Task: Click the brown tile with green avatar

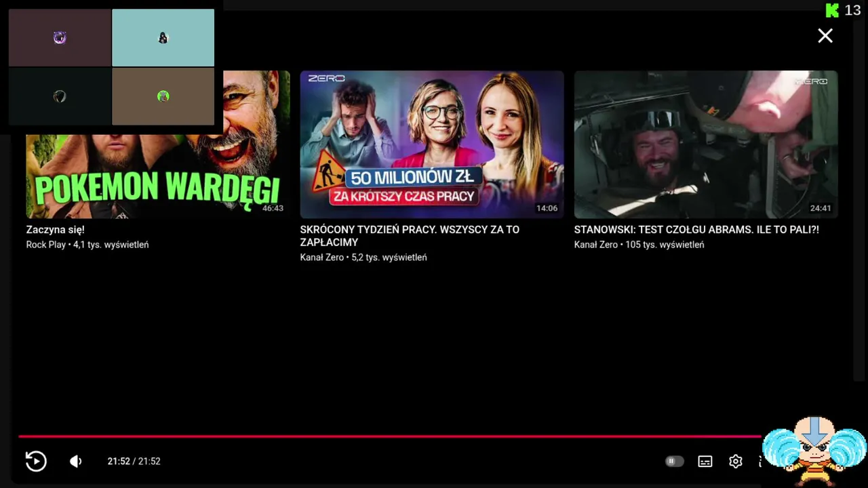Action: (x=163, y=96)
